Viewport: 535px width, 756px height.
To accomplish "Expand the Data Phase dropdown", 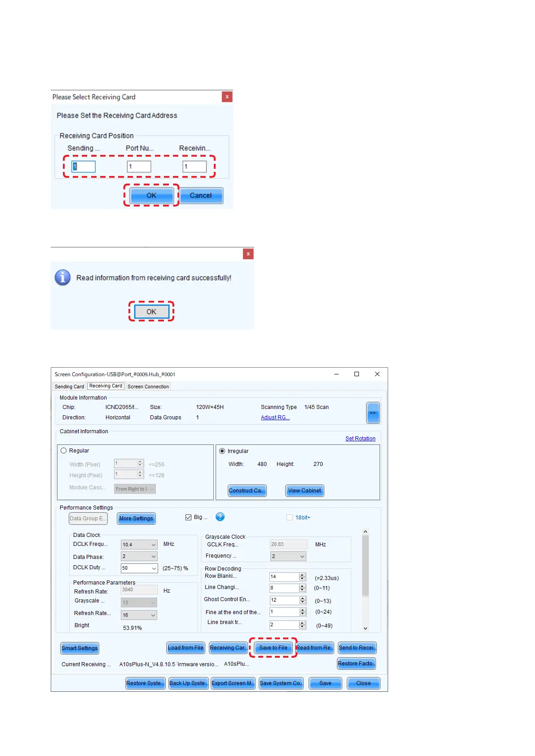I will (153, 557).
